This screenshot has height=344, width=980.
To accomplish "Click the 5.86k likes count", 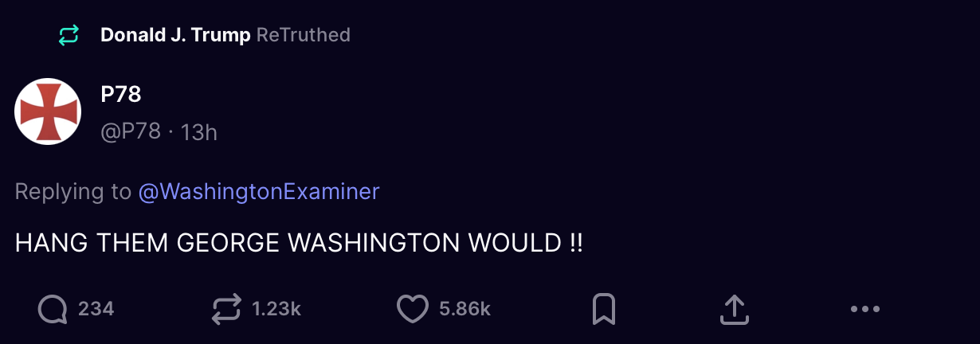I will (x=465, y=309).
